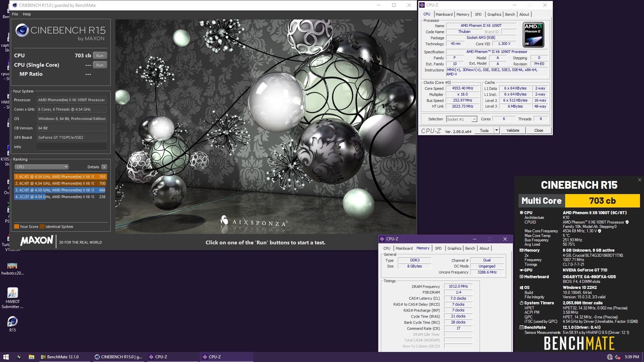This screenshot has height=362, width=644.
Task: Click the BenchMate OS section icon
Action: 522,288
